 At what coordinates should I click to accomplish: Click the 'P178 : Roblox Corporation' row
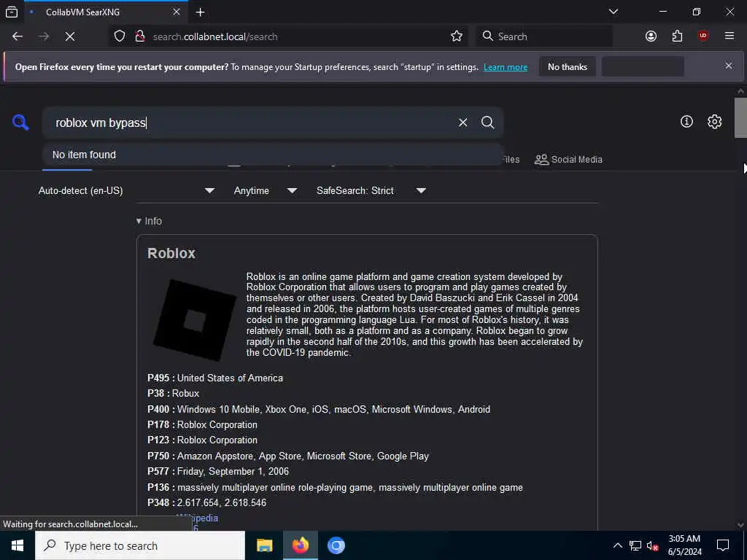pos(203,425)
